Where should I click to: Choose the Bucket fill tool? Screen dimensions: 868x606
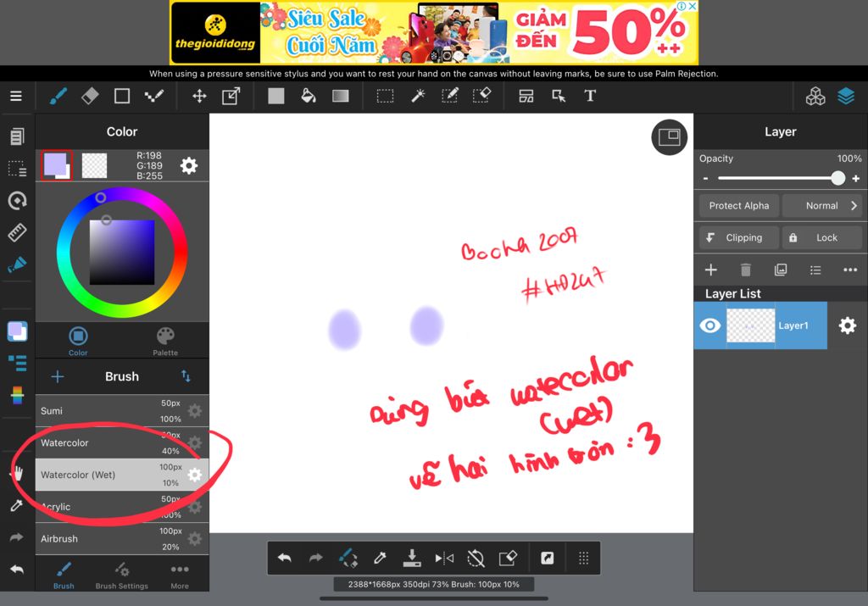pyautogui.click(x=309, y=96)
